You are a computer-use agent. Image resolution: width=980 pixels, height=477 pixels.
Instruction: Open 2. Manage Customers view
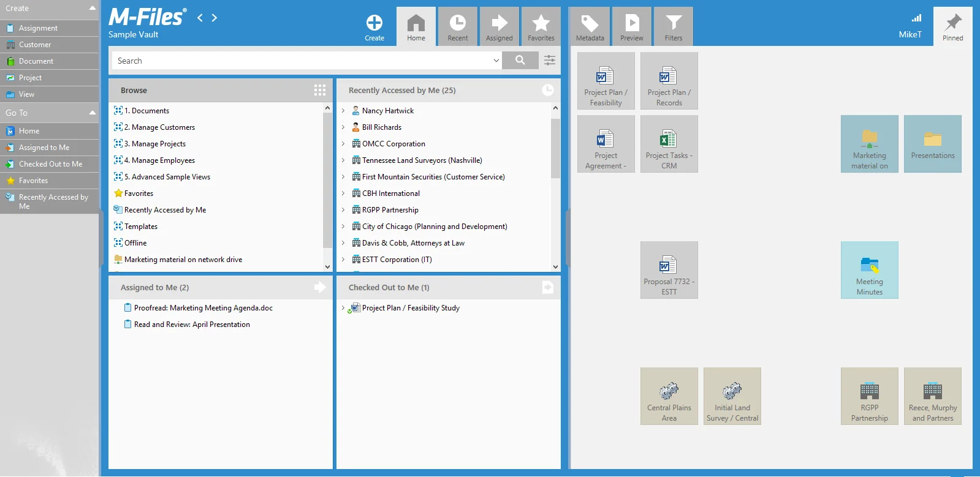click(159, 127)
